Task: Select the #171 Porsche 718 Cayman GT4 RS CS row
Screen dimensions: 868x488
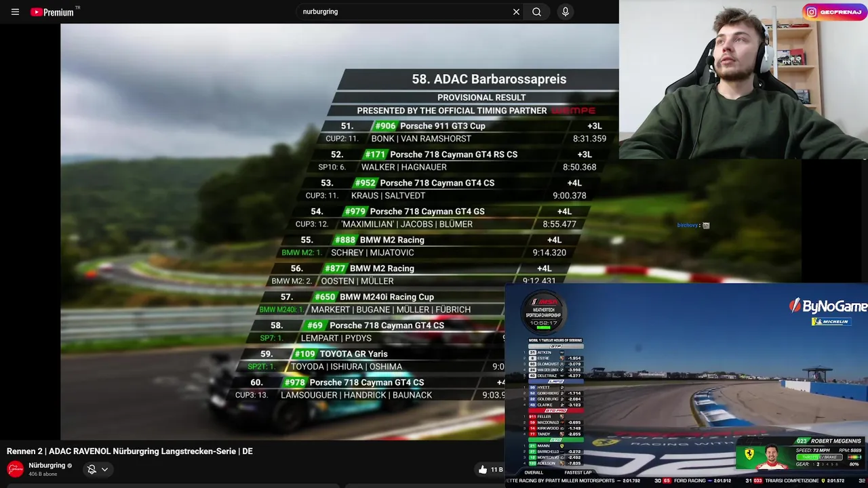Action: tap(458, 155)
